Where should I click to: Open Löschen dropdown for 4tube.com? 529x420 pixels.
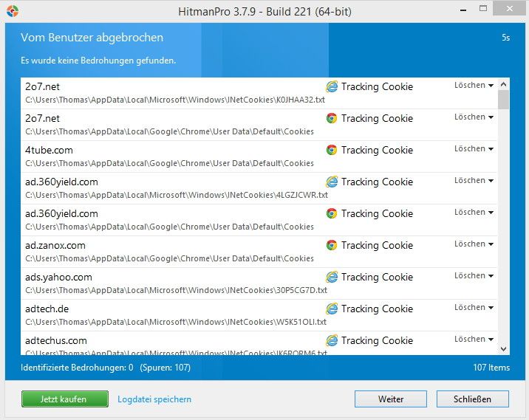point(474,148)
